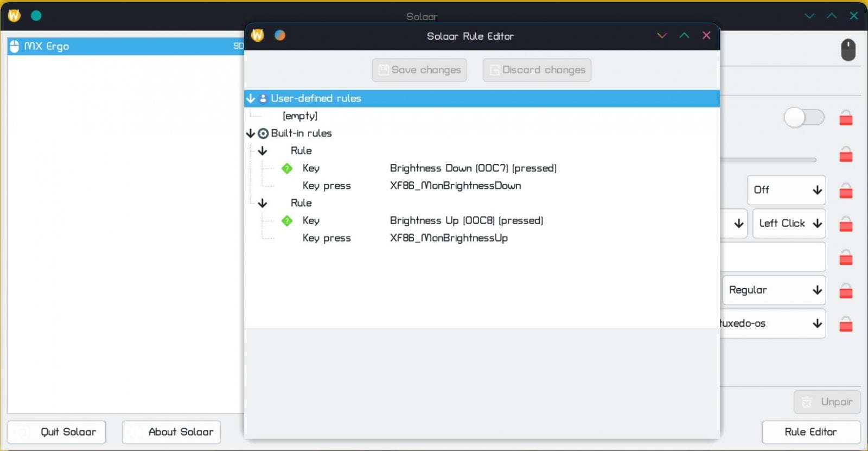Collapse the Rule containing Brightness Up

click(263, 203)
